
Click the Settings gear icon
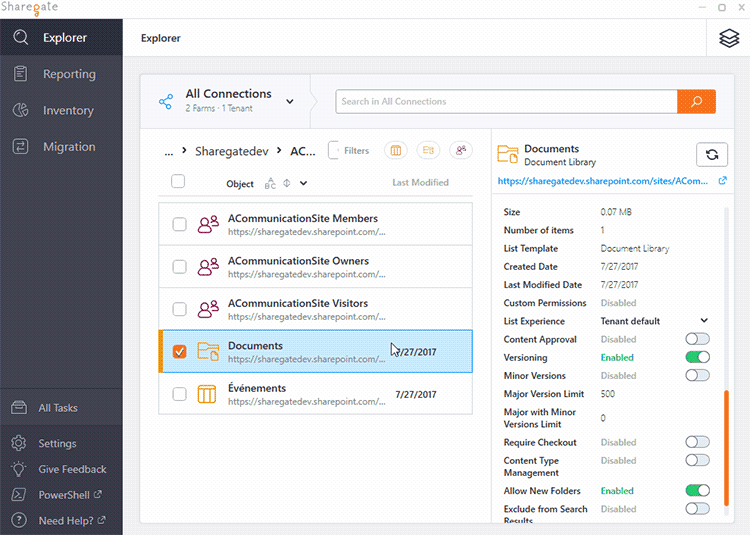point(19,443)
